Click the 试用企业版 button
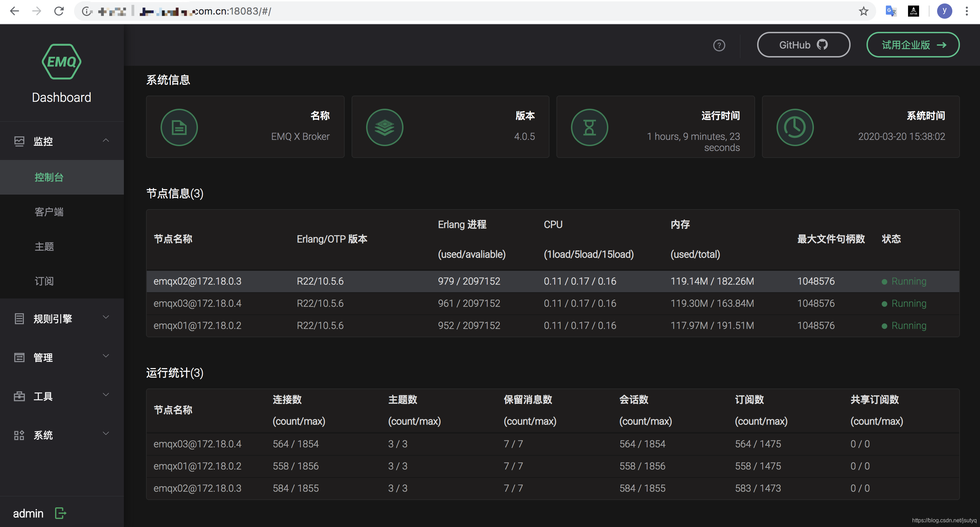Screen dimensions: 980x527 coord(913,45)
